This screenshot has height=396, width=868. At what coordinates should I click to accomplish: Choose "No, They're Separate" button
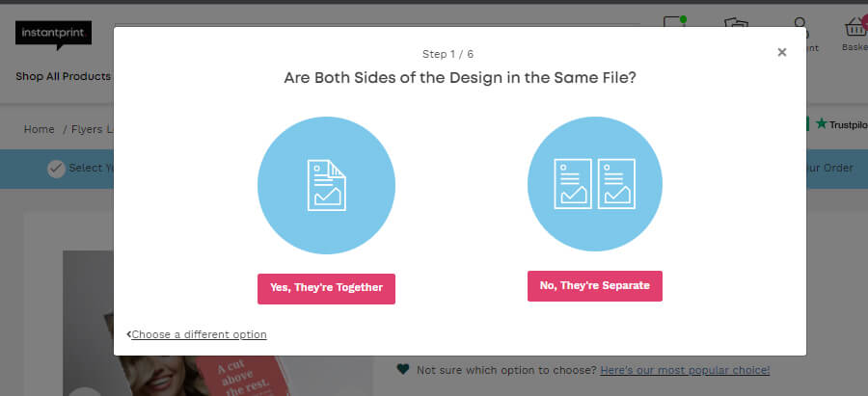coord(594,286)
